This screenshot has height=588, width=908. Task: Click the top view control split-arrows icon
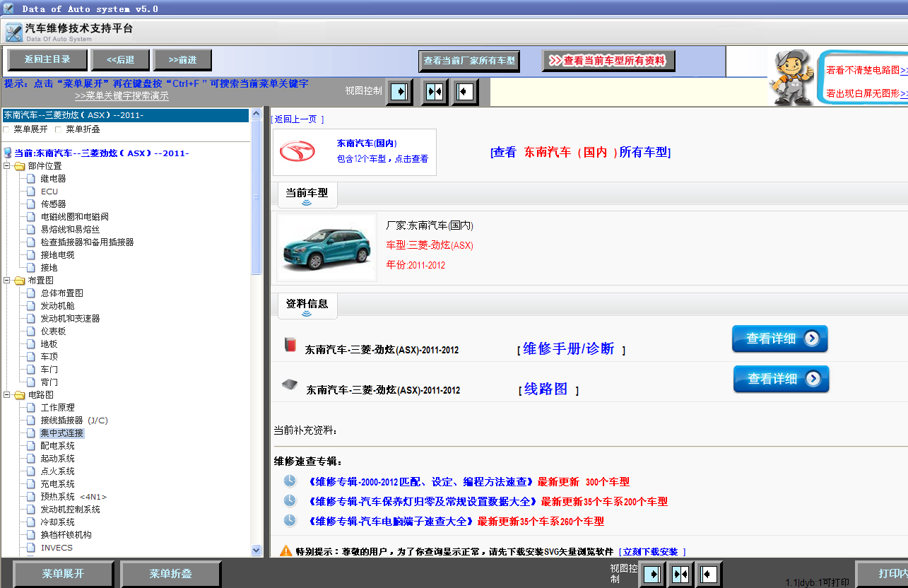pyautogui.click(x=435, y=92)
